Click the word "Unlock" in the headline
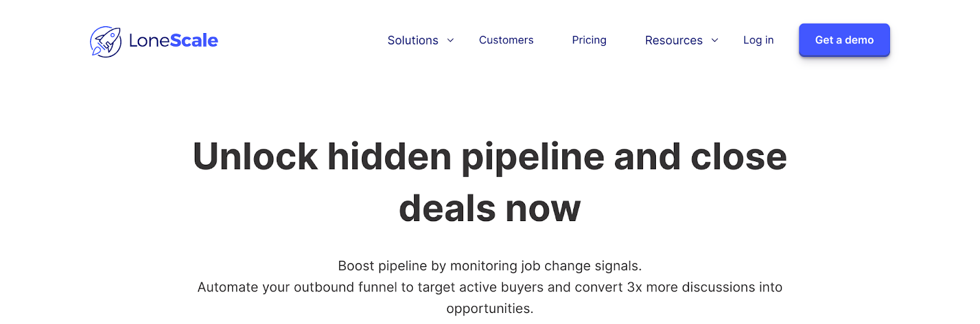 (x=255, y=157)
